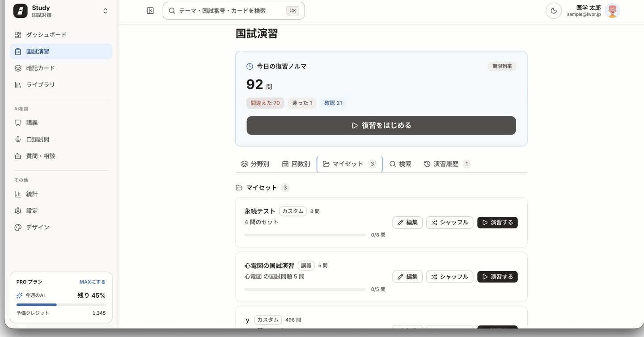Screen dimensions: 644x337
Task: Open 口頭試問 in the sidebar
Action: 61,139
